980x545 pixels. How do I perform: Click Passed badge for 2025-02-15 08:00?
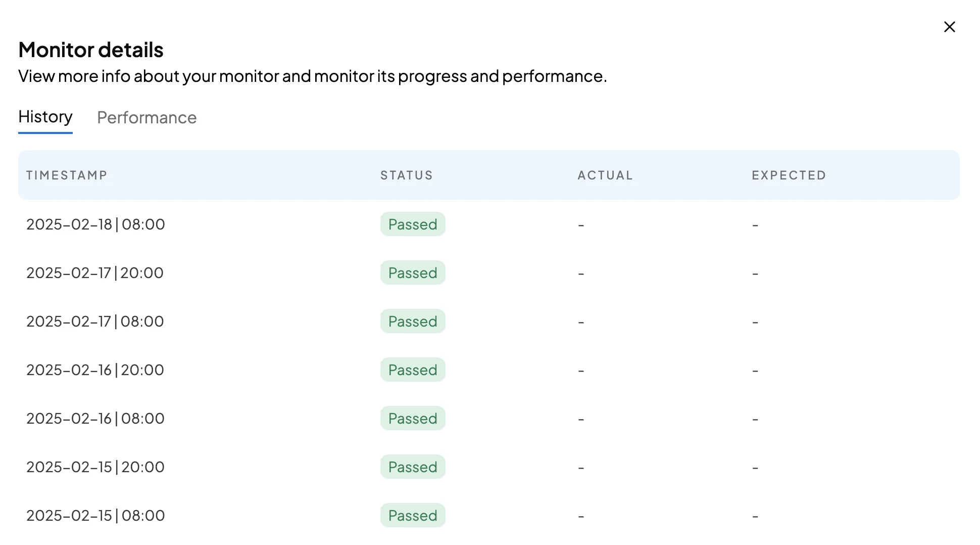[x=413, y=516]
